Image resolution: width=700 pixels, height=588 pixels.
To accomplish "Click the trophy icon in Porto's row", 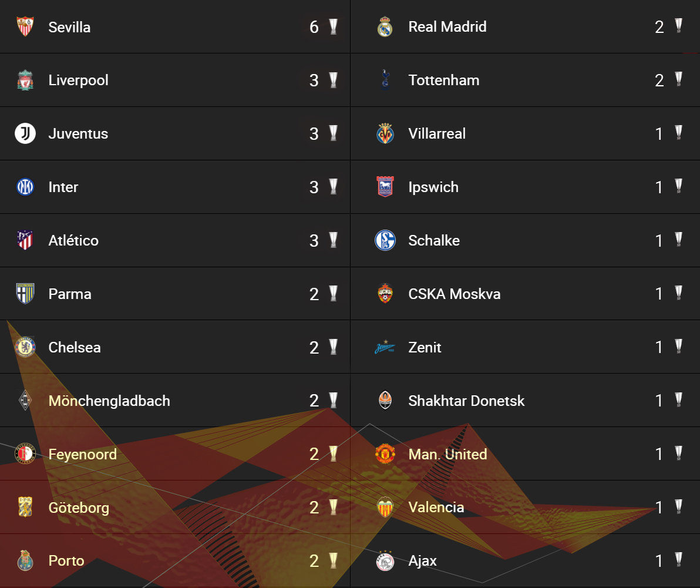I will click(x=333, y=561).
